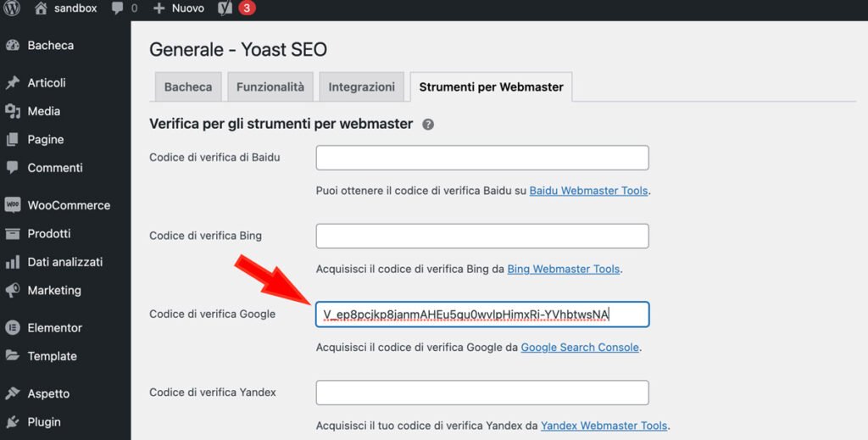
Task: Click the Codice di verifica Bing label
Action: (x=205, y=236)
